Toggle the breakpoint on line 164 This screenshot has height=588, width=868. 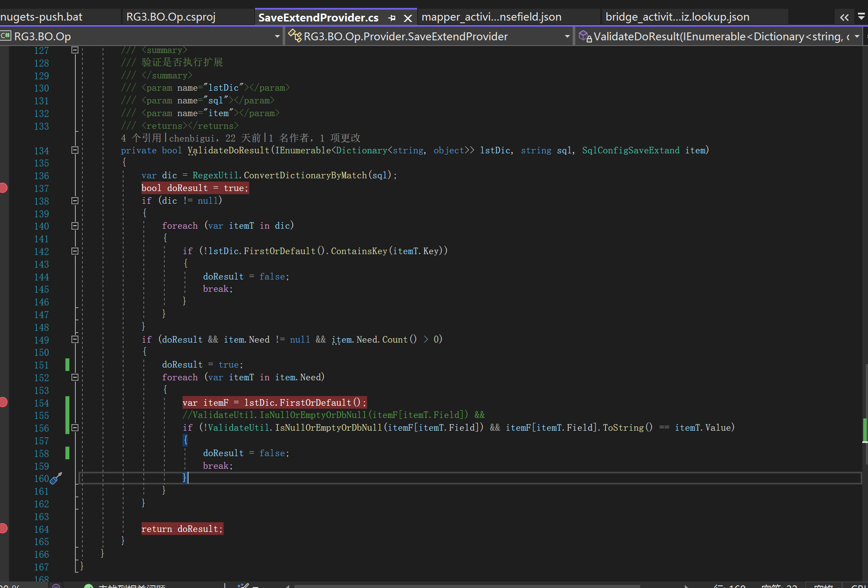click(x=4, y=528)
